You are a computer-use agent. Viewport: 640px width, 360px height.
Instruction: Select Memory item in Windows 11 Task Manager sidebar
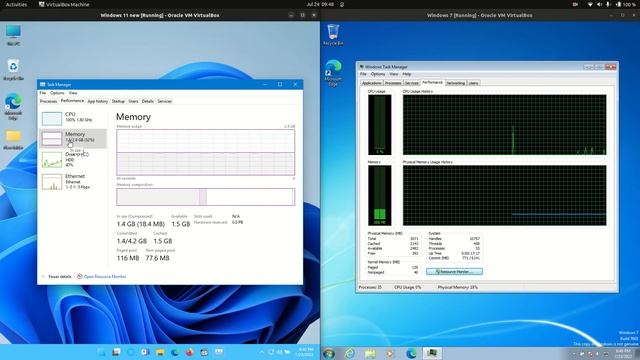(73, 138)
